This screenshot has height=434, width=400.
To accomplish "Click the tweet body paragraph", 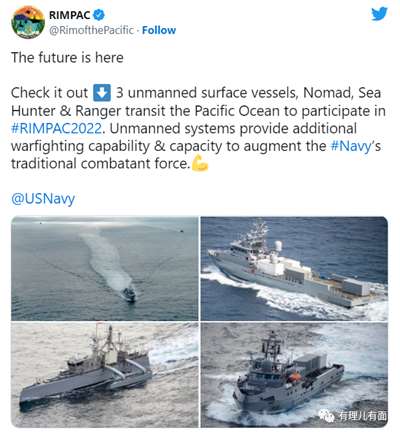I will click(x=198, y=128).
